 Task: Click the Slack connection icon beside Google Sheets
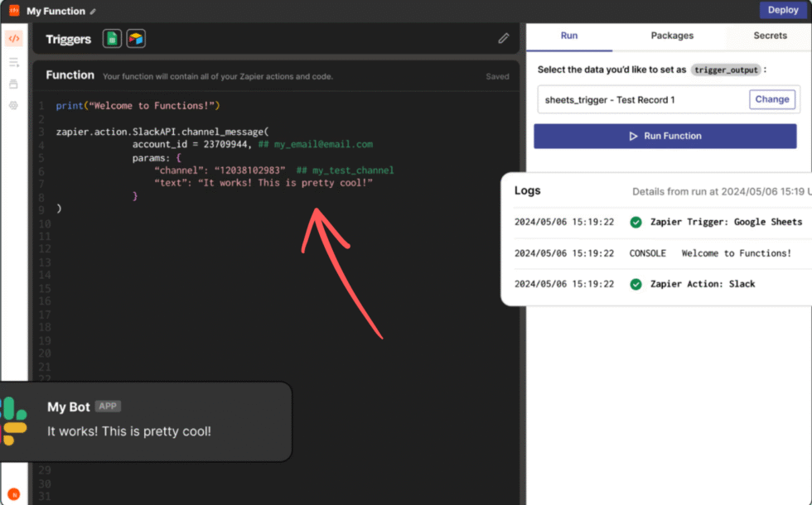point(134,38)
